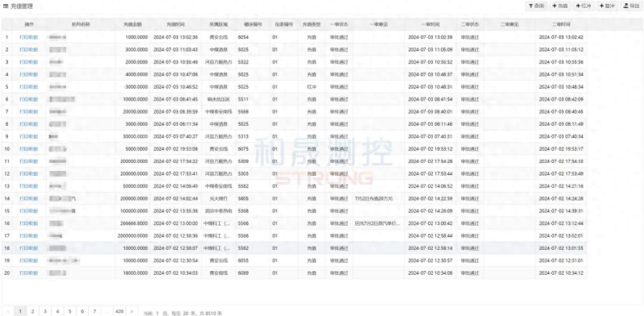Click first-review time 2024-07-02 14:22:59
Image resolution: width=644 pixels, height=316 pixels.
pos(430,198)
